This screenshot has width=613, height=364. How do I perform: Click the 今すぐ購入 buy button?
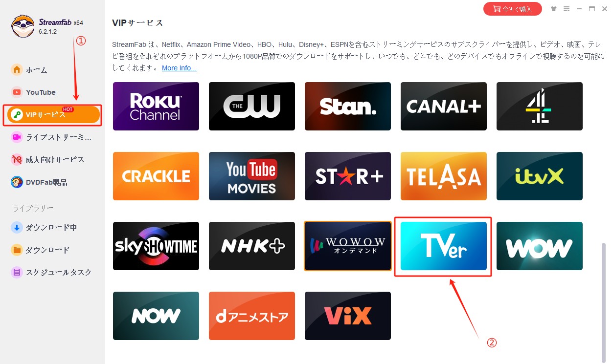[x=513, y=9]
